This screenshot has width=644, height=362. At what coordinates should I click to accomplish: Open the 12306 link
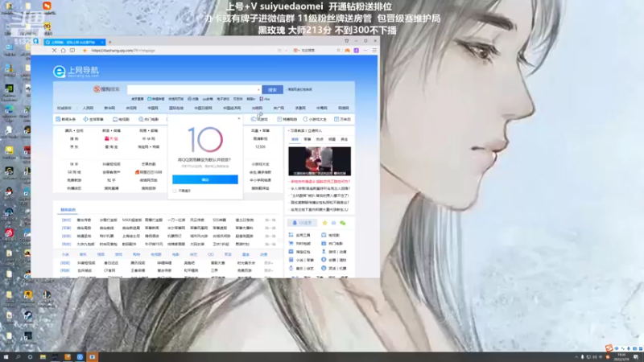click(x=260, y=146)
